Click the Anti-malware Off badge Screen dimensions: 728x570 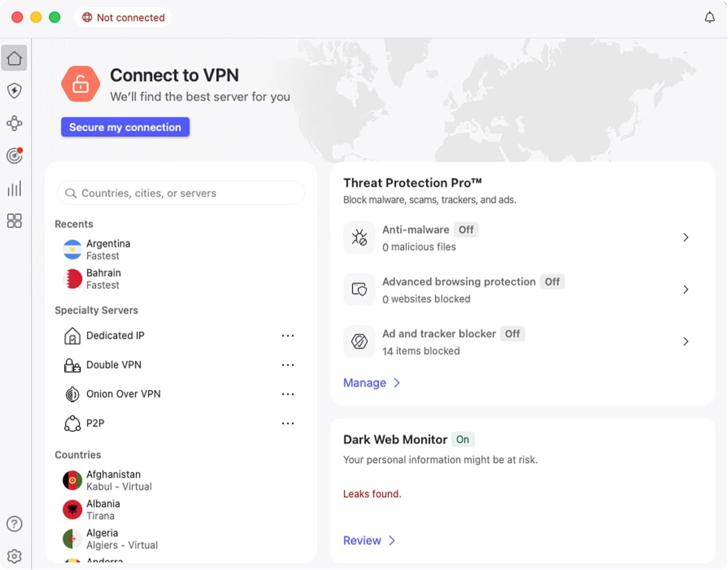coord(466,229)
